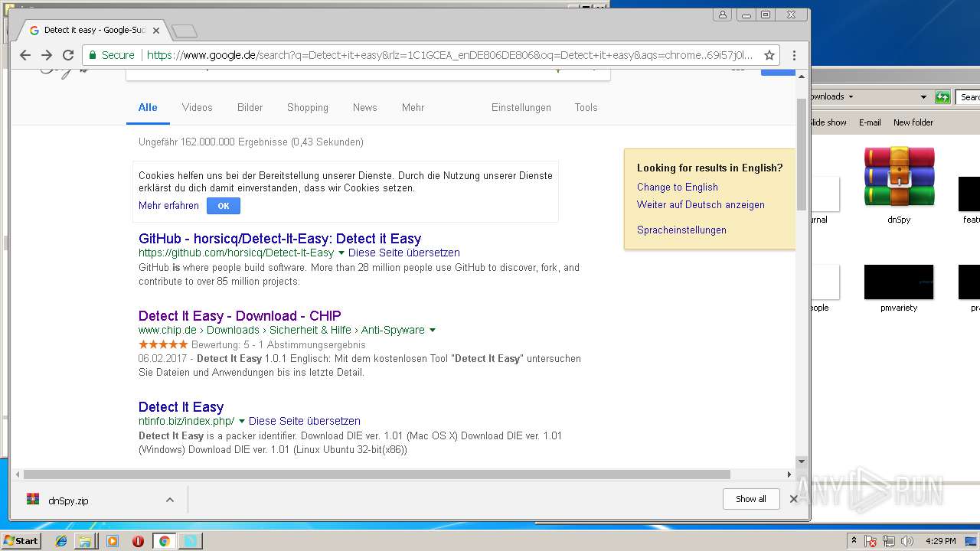This screenshot has width=980, height=551.
Task: Switch to Bilder results
Action: click(x=250, y=108)
